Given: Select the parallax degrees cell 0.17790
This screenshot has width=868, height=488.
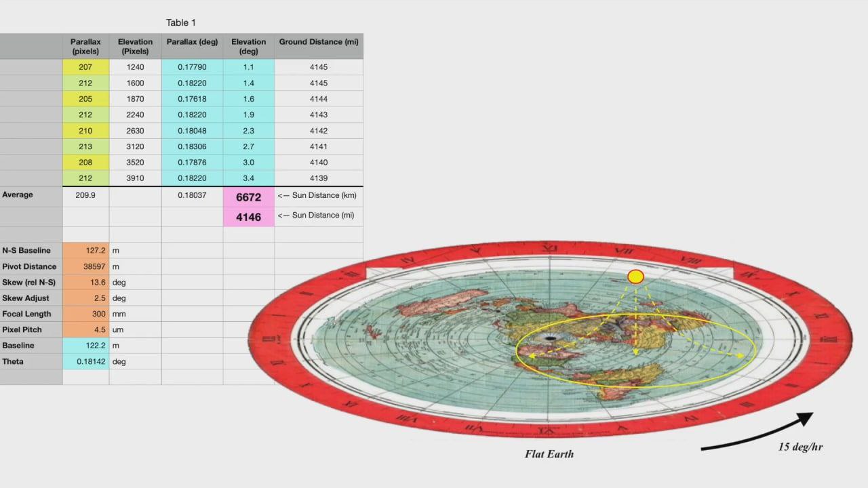Looking at the screenshot, I should tap(193, 67).
